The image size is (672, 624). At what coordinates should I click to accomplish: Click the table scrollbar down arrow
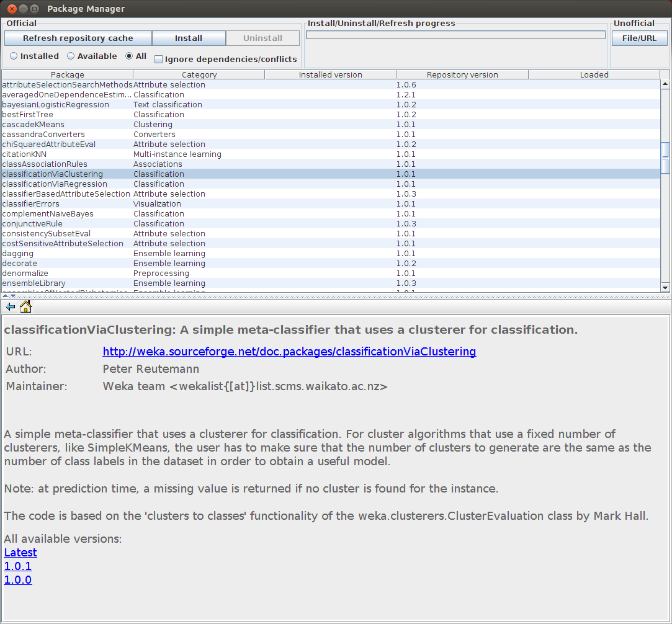(665, 288)
